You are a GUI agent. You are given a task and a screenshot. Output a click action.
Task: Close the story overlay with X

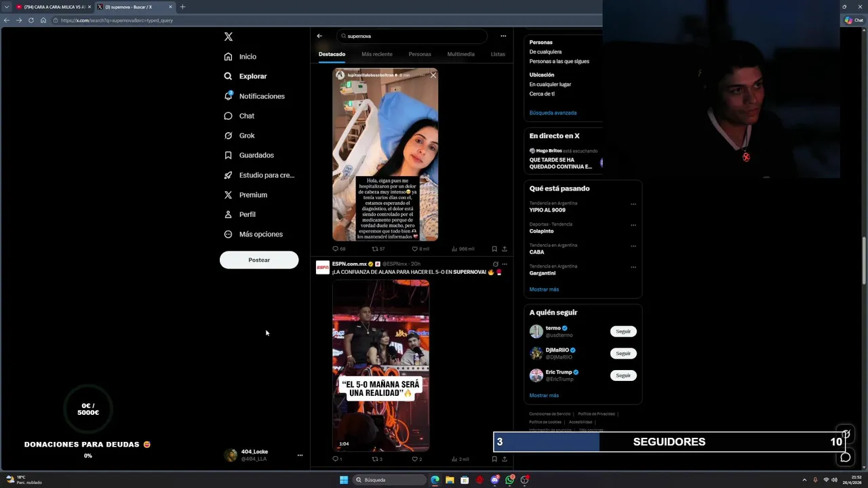pyautogui.click(x=433, y=75)
